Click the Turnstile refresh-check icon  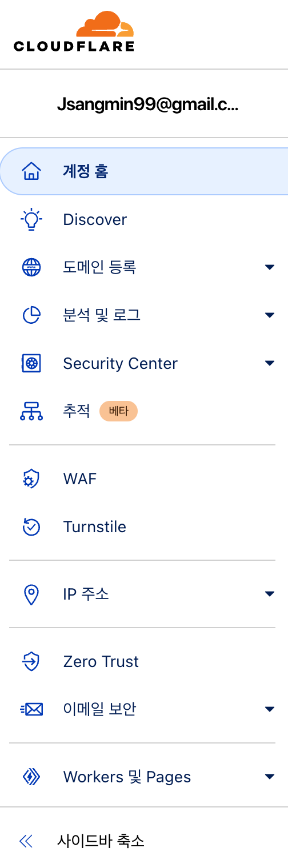click(x=31, y=527)
